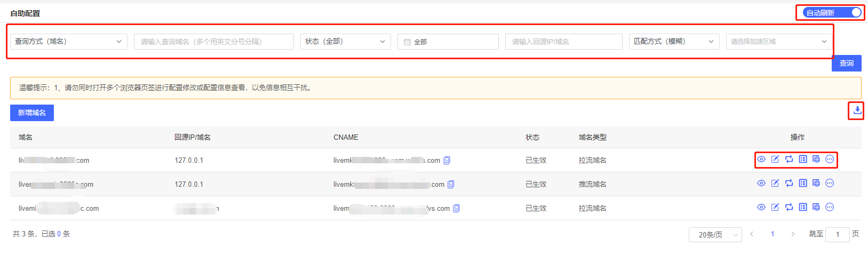This screenshot has width=868, height=254.
Task: Open the 查询方式（域名） dropdown
Action: tap(69, 42)
